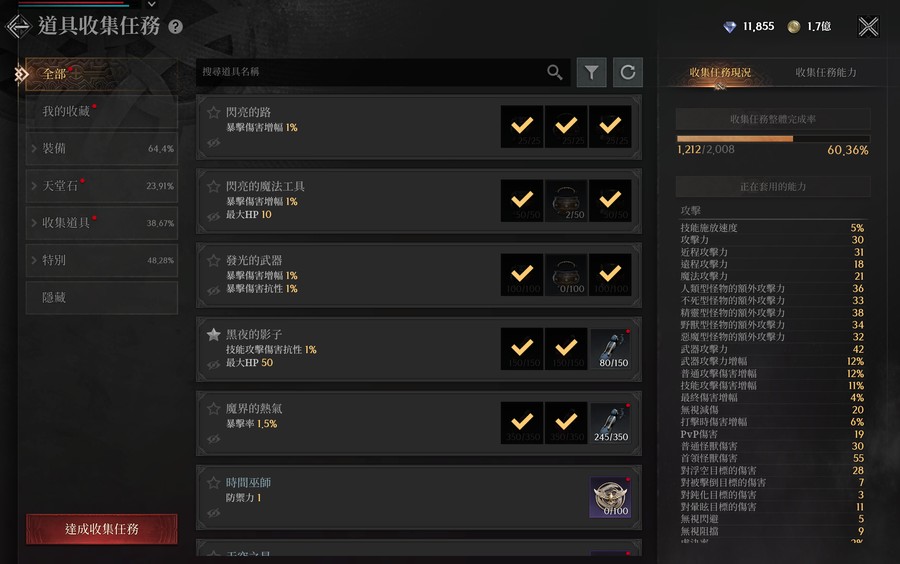Click the collection completion progress bar
The width and height of the screenshot is (900, 564).
[x=773, y=139]
